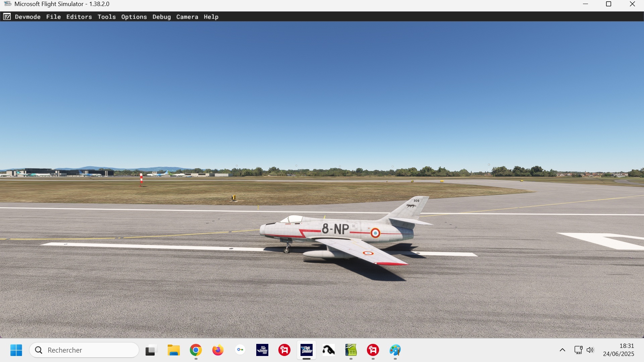This screenshot has width=644, height=362.
Task: Expand the Tools menu
Action: tap(106, 17)
